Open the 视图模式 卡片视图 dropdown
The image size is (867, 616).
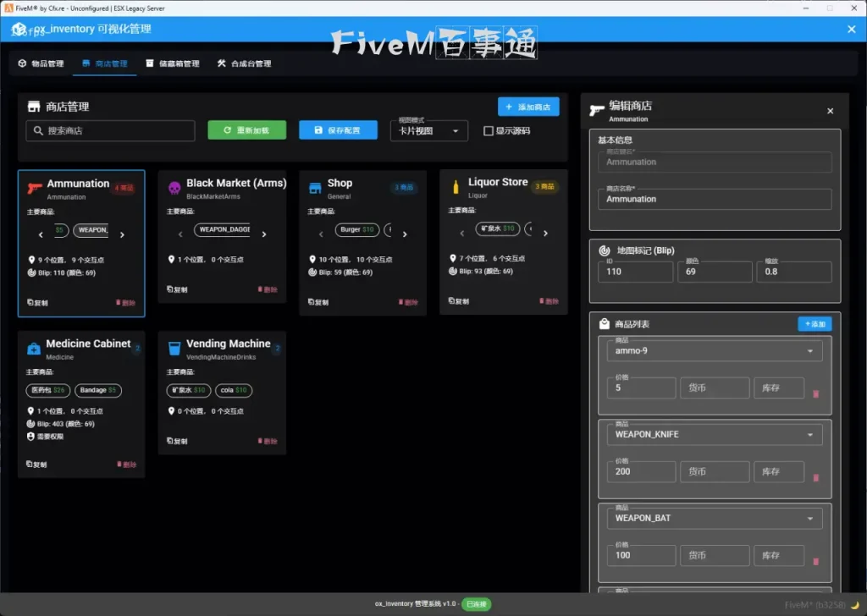[x=429, y=131]
